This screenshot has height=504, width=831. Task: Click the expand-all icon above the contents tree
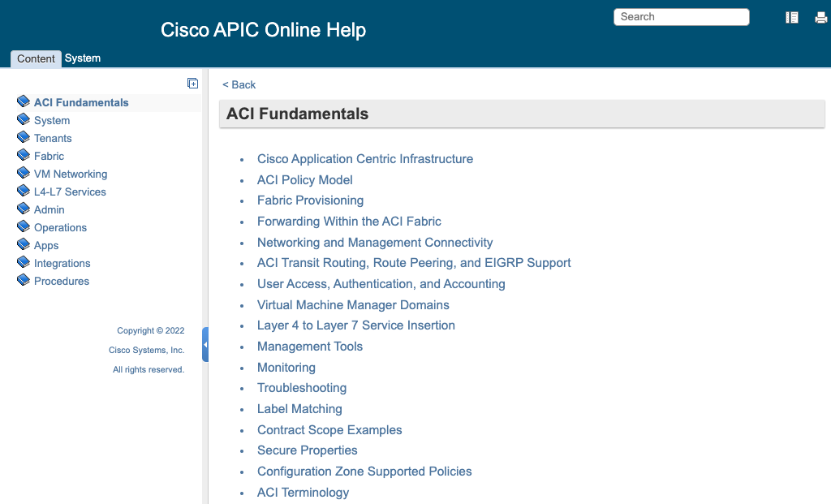[x=193, y=84]
